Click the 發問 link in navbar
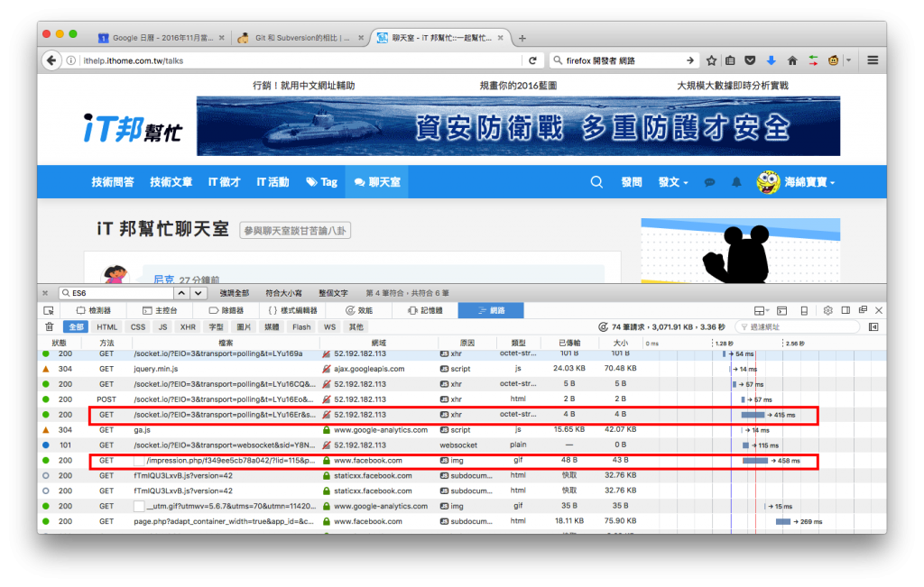This screenshot has width=924, height=587. 632,182
